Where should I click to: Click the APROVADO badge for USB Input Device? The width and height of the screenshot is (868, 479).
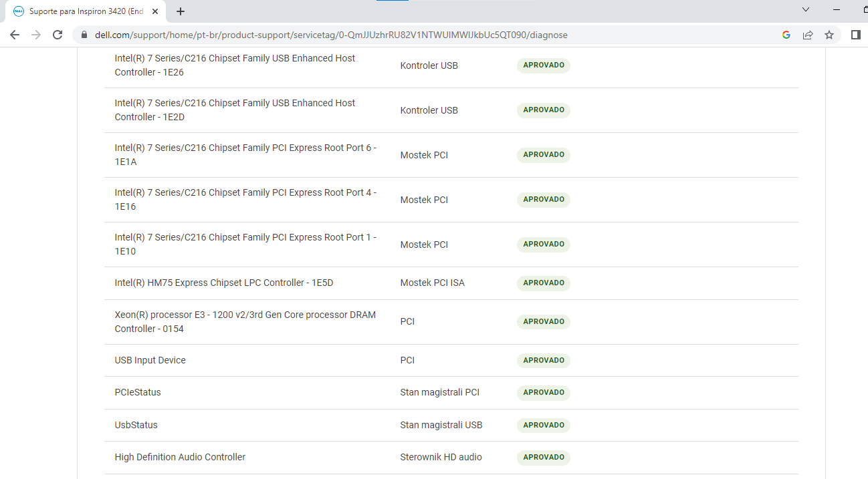(544, 361)
